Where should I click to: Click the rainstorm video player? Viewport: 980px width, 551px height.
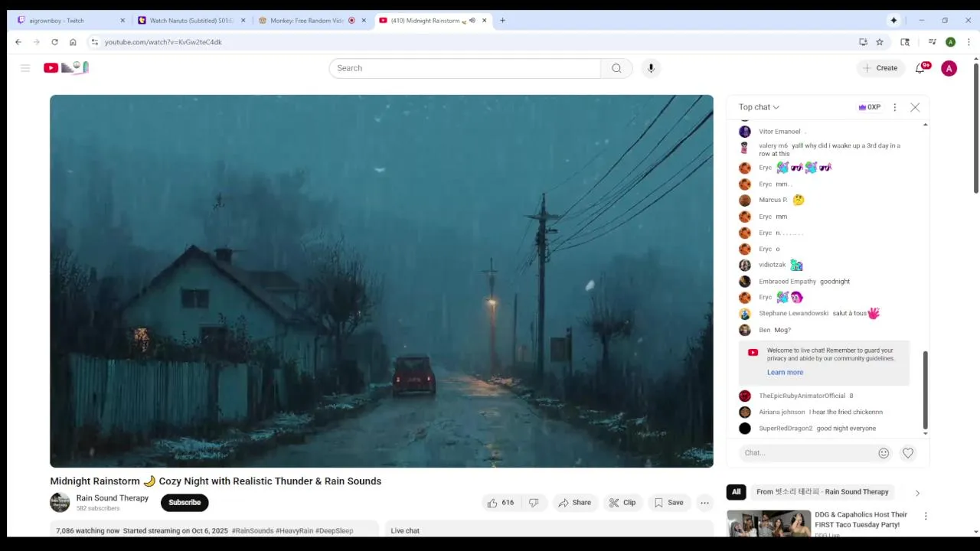381,281
